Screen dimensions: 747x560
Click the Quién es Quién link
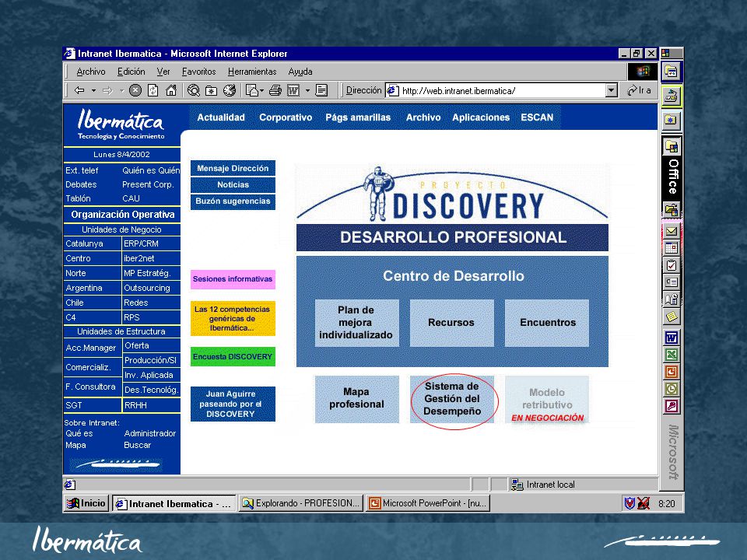(150, 170)
